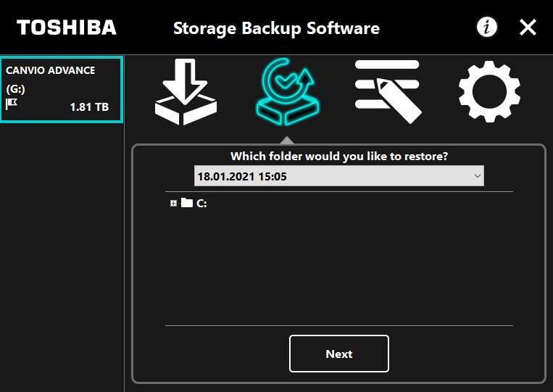Click the empty folder tree area

[x=338, y=268]
